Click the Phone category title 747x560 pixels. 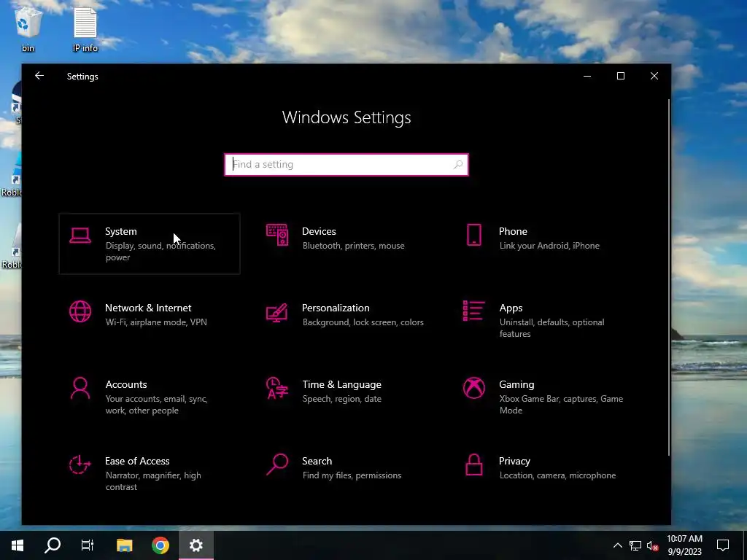[x=513, y=231]
